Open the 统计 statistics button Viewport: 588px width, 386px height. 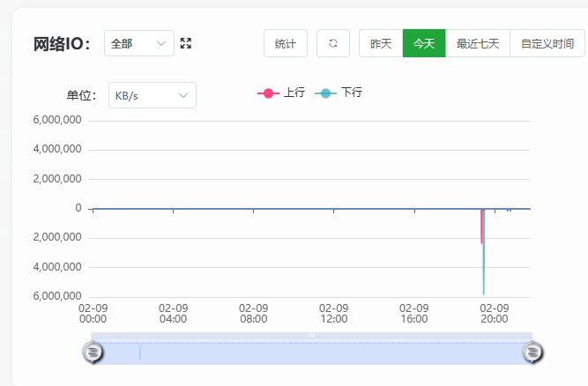[x=285, y=43]
